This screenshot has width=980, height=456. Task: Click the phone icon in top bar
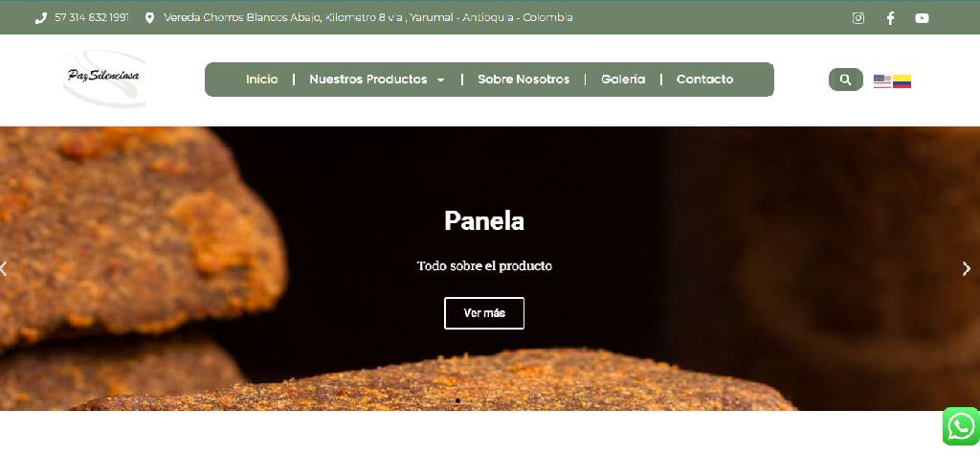(x=40, y=18)
